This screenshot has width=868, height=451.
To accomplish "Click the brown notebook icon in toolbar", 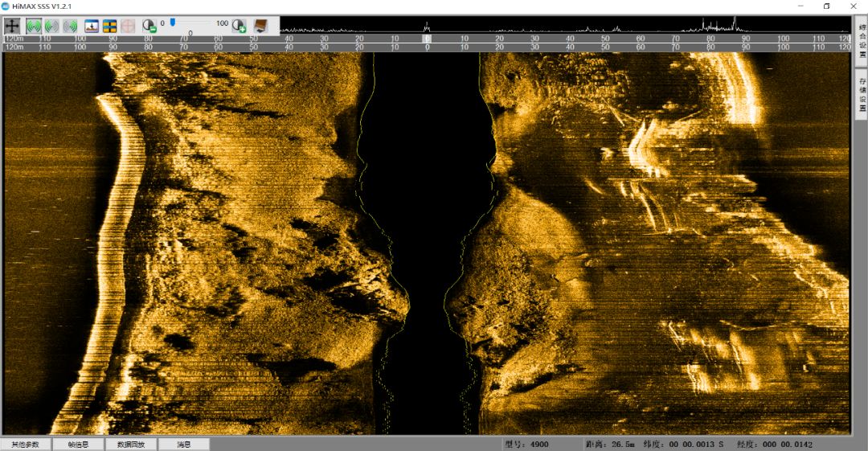I will click(260, 26).
